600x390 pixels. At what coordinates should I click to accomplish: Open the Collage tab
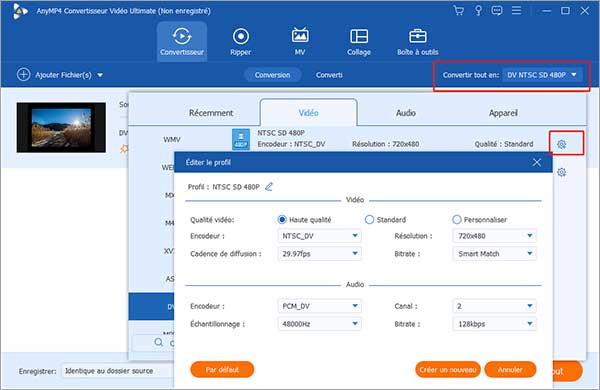click(x=359, y=41)
